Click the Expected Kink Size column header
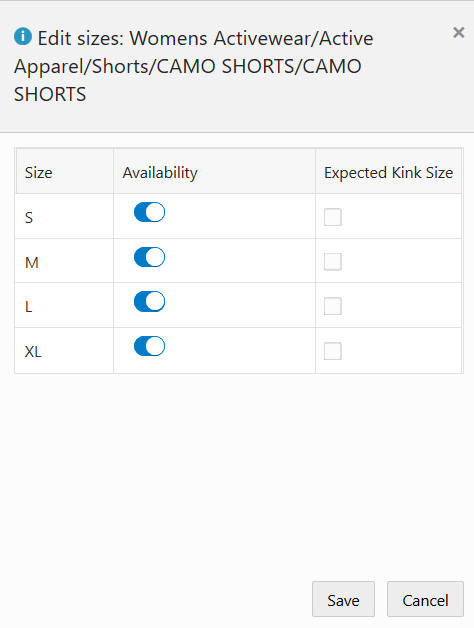 pyautogui.click(x=388, y=171)
